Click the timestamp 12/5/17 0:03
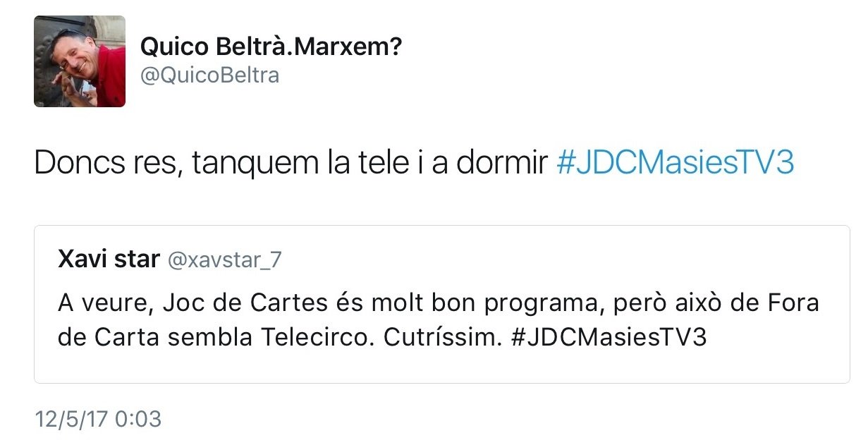The width and height of the screenshot is (868, 445). coord(98,420)
